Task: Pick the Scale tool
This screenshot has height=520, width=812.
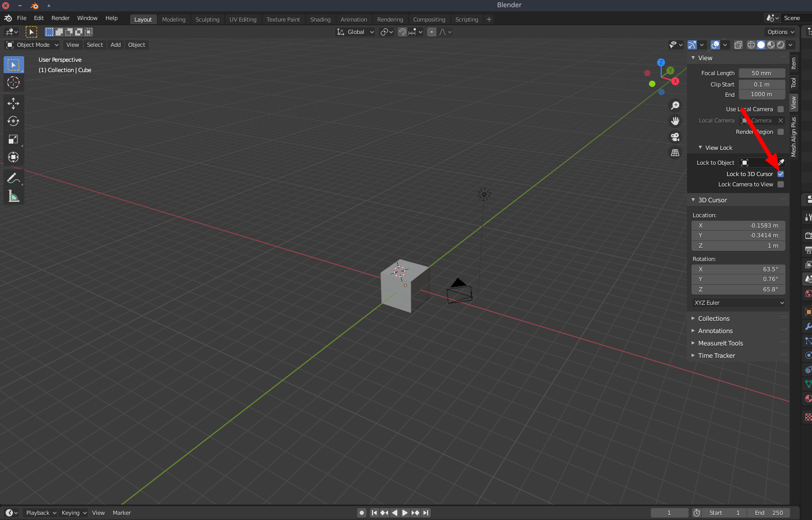Action: coord(13,139)
